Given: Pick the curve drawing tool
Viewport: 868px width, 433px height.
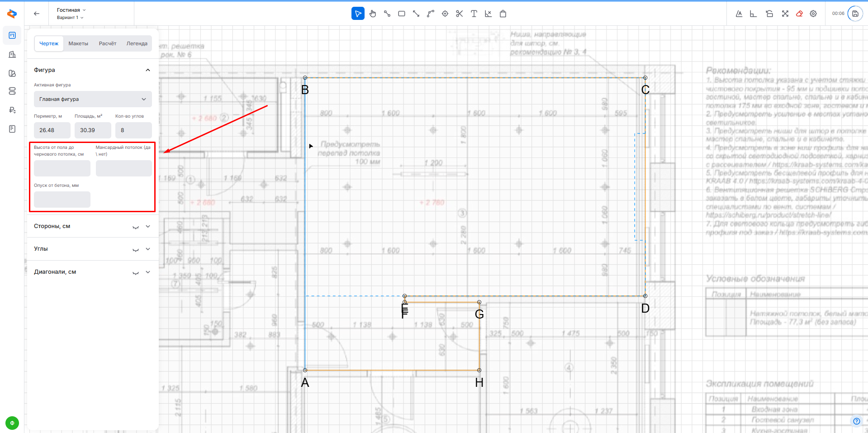Looking at the screenshot, I should (x=430, y=14).
